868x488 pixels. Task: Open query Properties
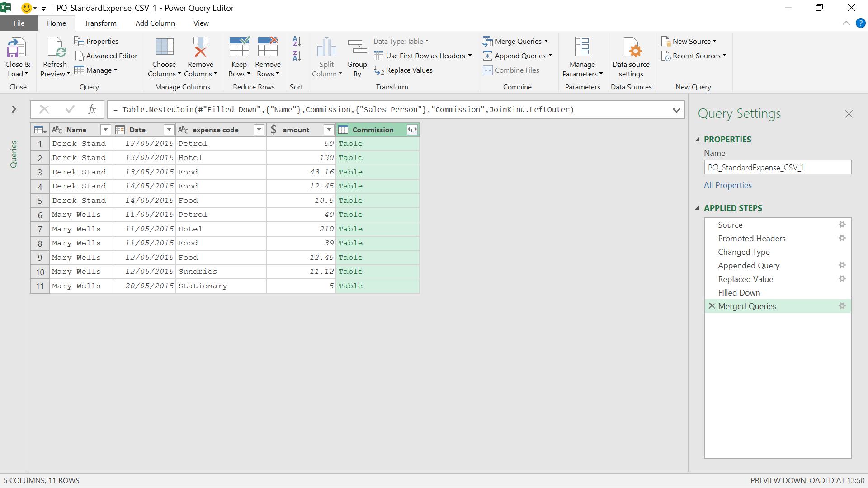97,42
